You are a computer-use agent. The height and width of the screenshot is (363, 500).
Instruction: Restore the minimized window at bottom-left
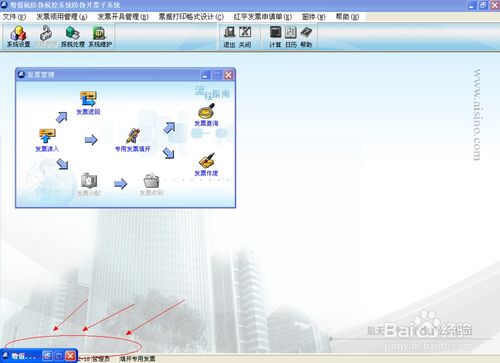[47, 356]
